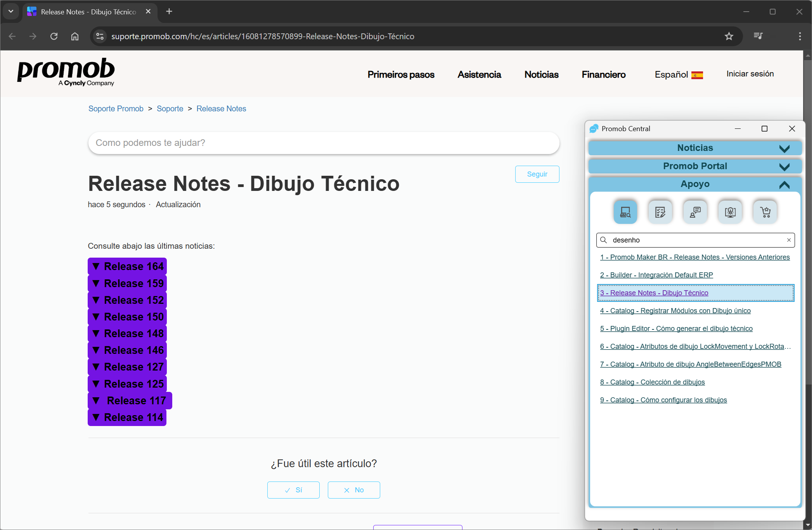Expand Release 117 notes
This screenshot has width=812, height=530.
[x=130, y=400]
